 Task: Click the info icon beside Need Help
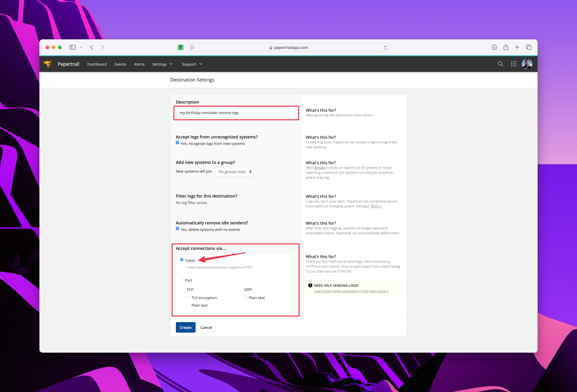[310, 285]
